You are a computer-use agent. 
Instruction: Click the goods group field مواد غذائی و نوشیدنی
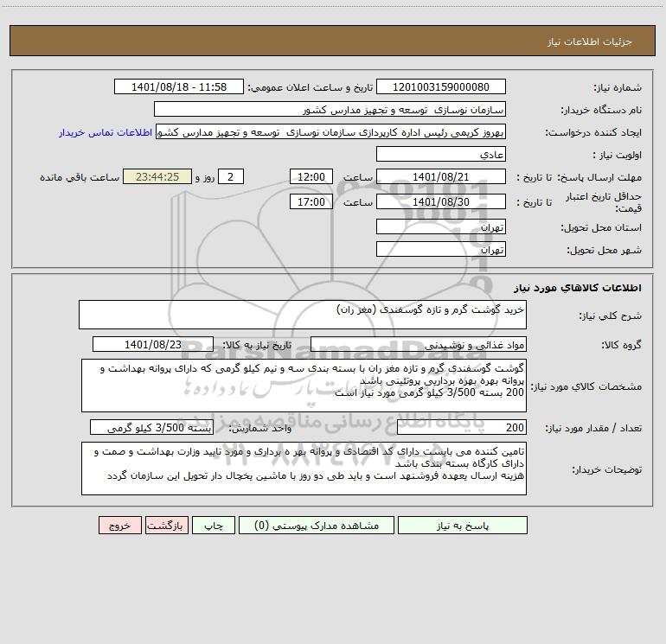[x=419, y=344]
